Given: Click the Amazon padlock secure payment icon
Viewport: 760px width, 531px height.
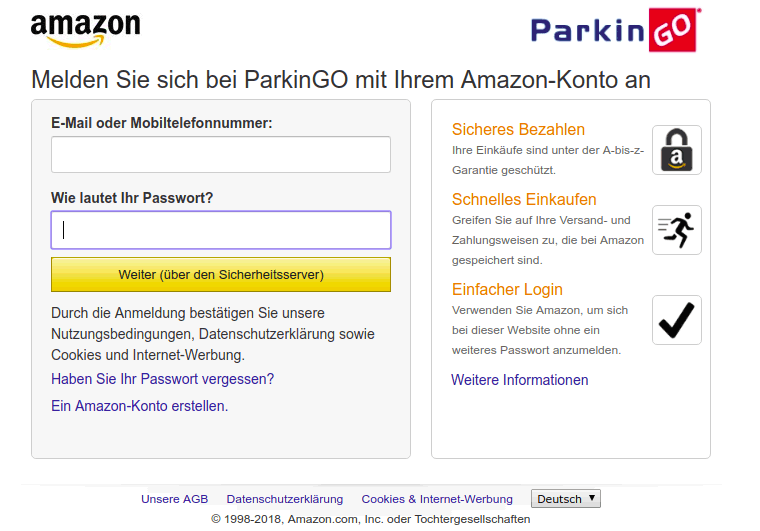Looking at the screenshot, I should coord(676,150).
